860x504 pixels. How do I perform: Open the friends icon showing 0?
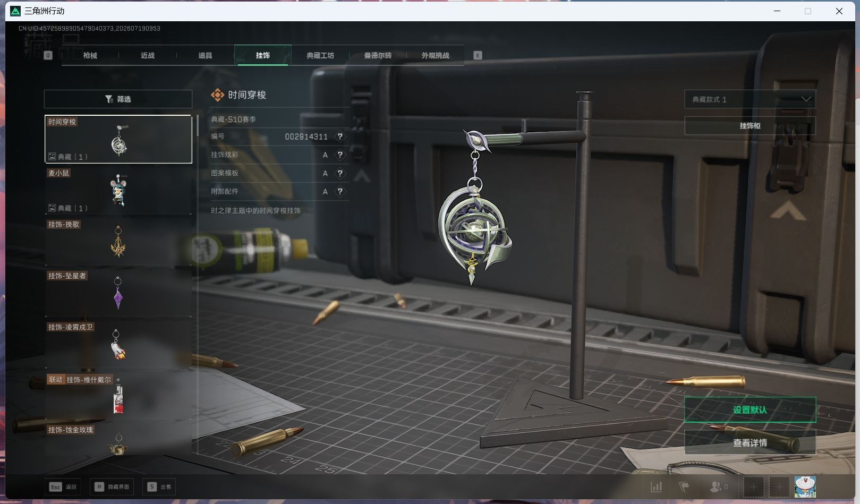719,486
